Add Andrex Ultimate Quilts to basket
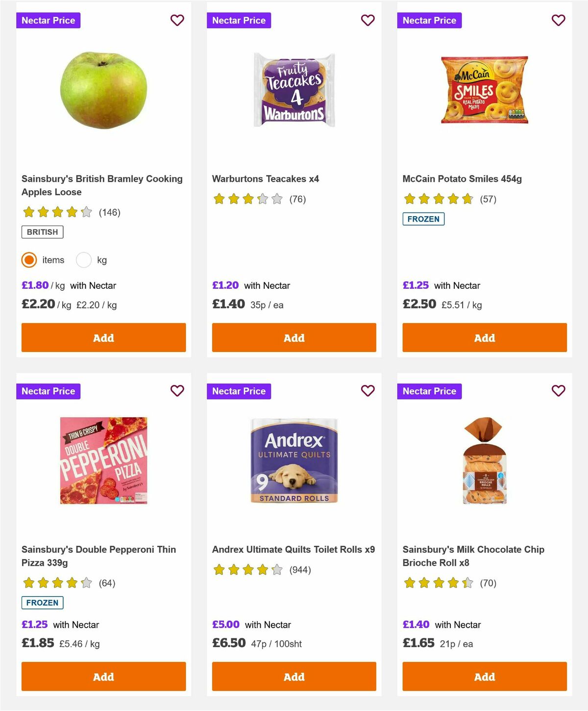Viewport: 588px width, 711px height. click(294, 677)
